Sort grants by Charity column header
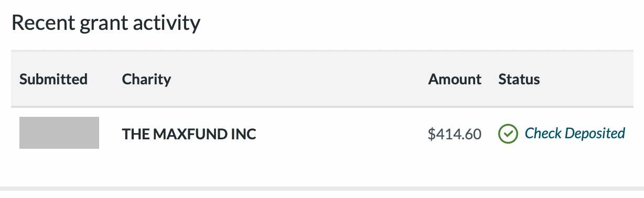The image size is (644, 198). click(146, 80)
